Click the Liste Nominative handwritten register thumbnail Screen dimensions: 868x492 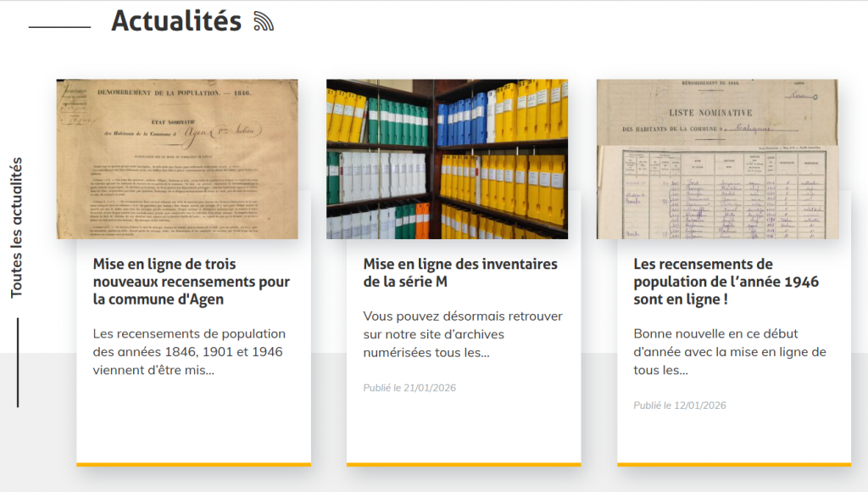point(716,159)
